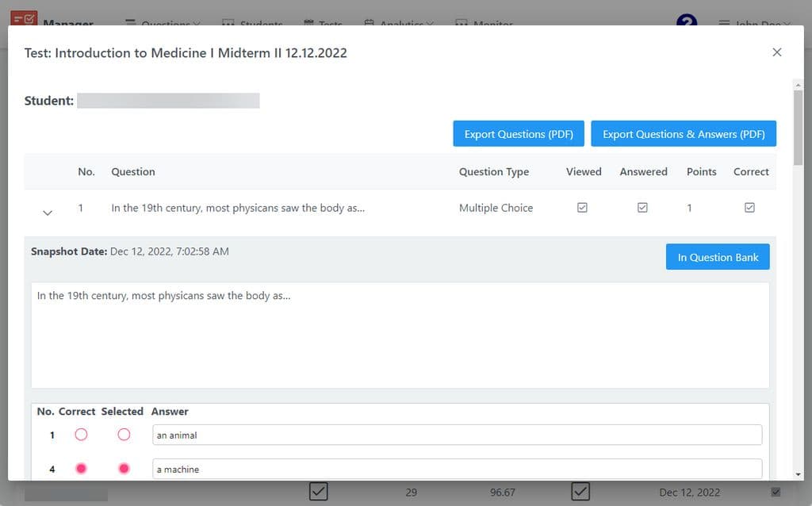Click the help question mark icon
Screen dimensions: 812x506
tap(687, 21)
